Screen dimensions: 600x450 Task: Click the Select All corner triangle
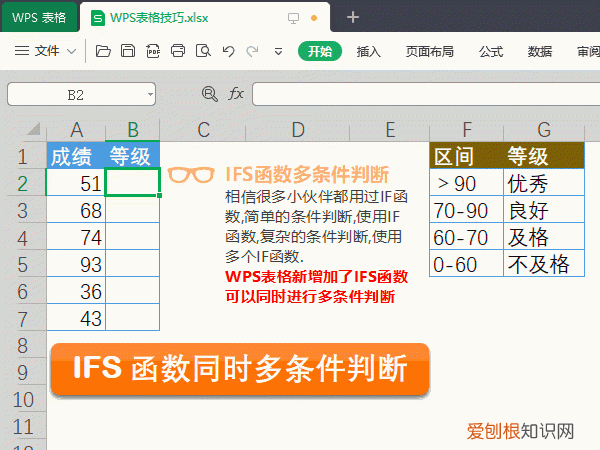34,129
